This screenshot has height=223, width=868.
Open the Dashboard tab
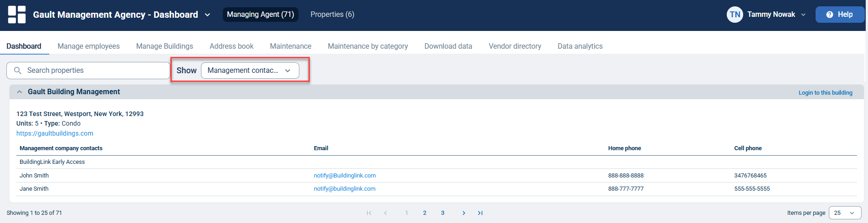[x=24, y=46]
